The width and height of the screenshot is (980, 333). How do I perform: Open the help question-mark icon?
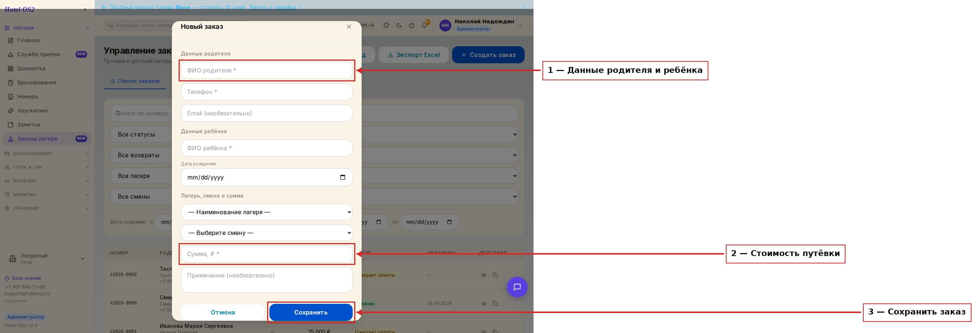(411, 26)
